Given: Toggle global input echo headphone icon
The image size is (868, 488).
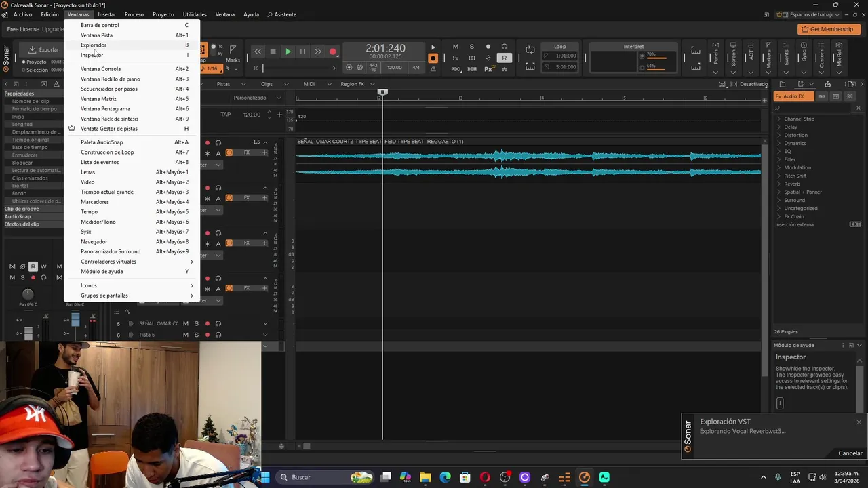Looking at the screenshot, I should point(504,47).
